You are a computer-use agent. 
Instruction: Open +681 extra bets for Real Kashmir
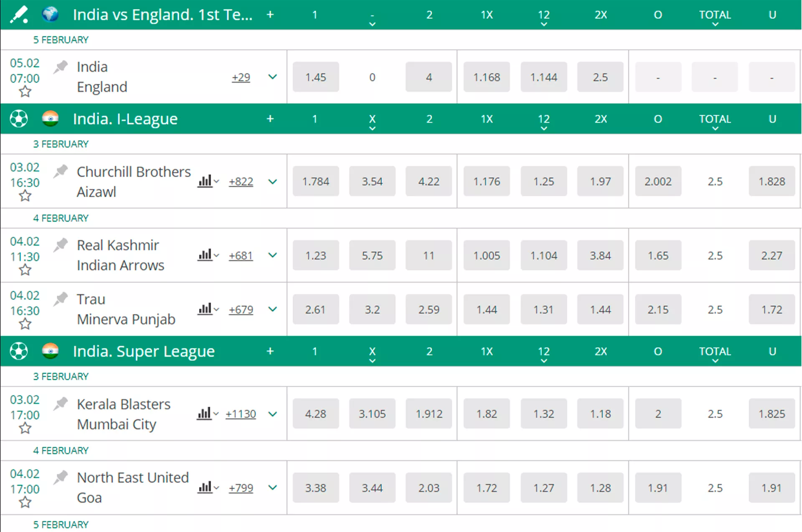[x=241, y=256]
